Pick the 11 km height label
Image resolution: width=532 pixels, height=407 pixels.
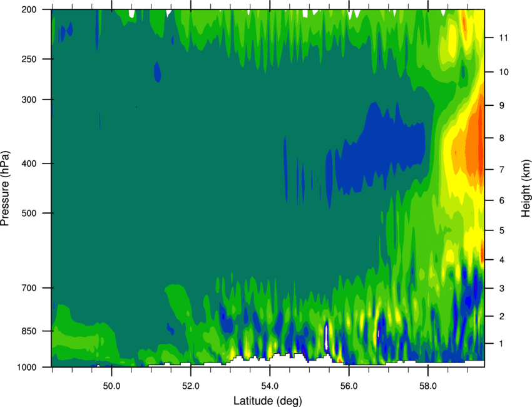pos(503,38)
